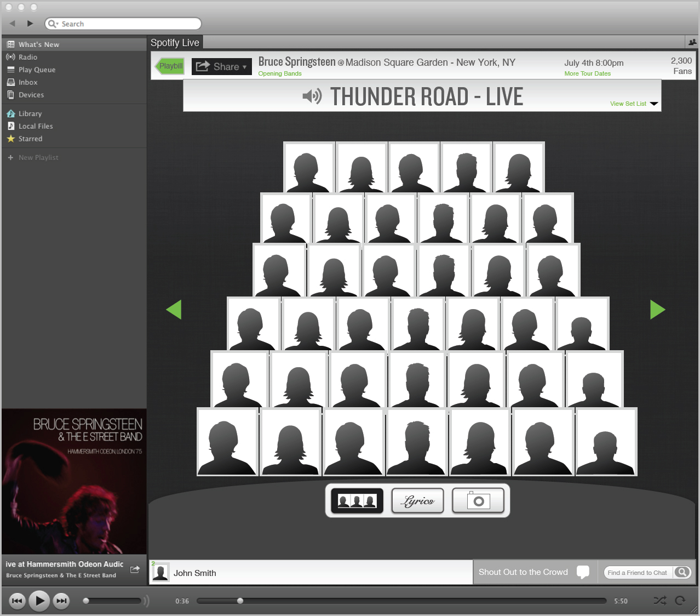The image size is (700, 616).
Task: Click the Local Files music note icon
Action: point(10,126)
